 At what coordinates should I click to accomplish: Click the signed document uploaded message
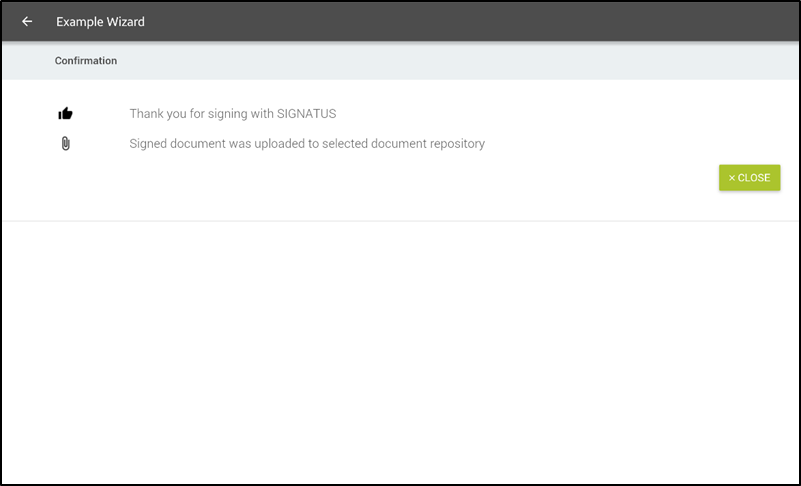click(x=307, y=144)
